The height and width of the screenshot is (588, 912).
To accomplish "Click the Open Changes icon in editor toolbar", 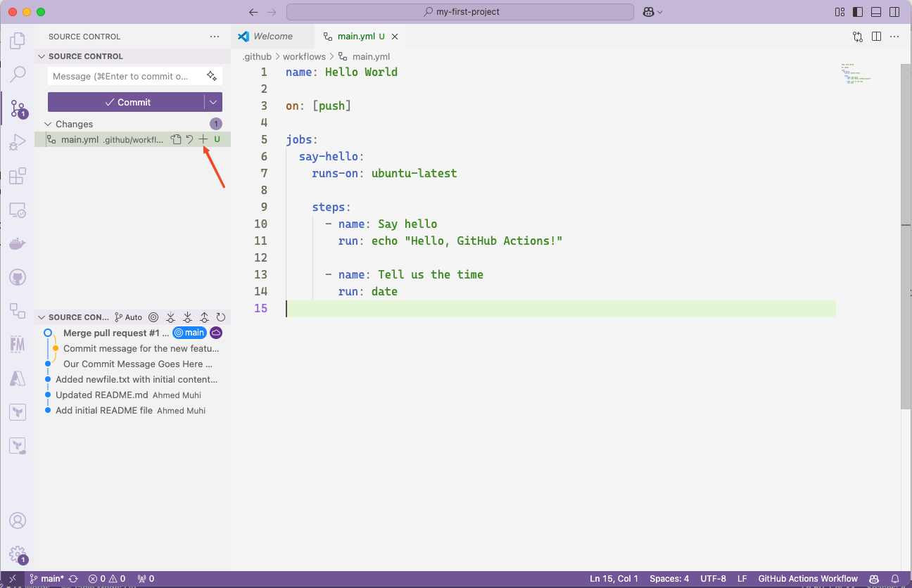I will [x=858, y=37].
